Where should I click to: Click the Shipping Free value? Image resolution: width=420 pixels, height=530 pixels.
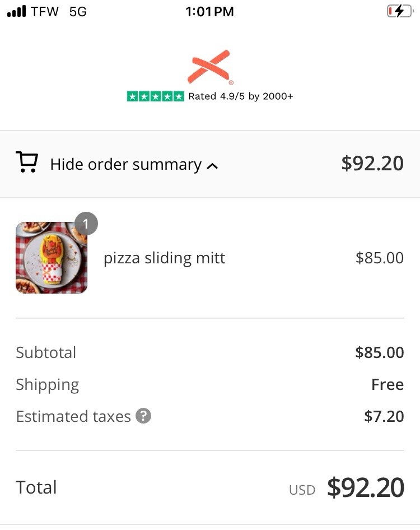[x=387, y=384]
